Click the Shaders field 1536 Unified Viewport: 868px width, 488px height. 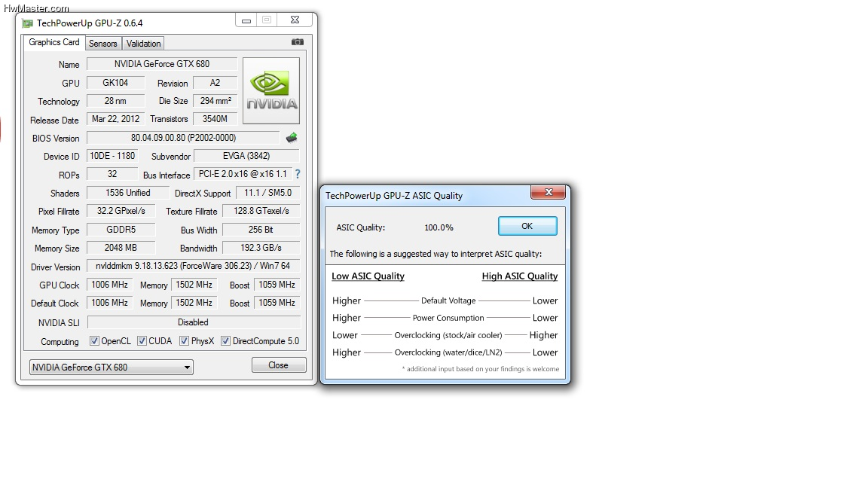(x=128, y=193)
